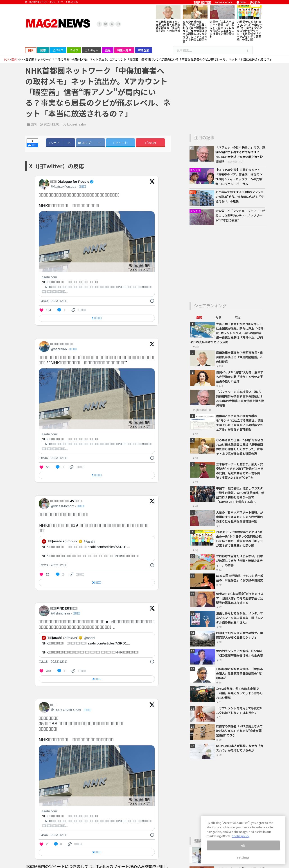Click the X logo on @fishintheair tweet
The height and width of the screenshot is (868, 289).
pyautogui.click(x=152, y=608)
